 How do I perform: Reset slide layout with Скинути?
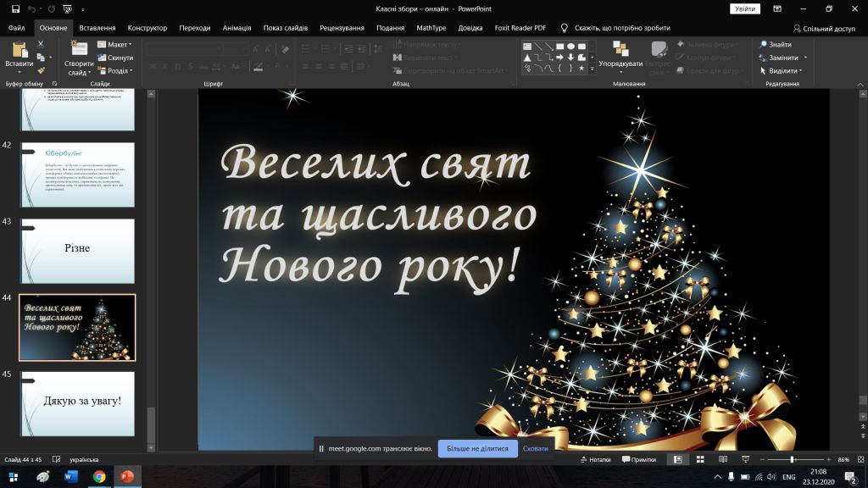(x=115, y=58)
